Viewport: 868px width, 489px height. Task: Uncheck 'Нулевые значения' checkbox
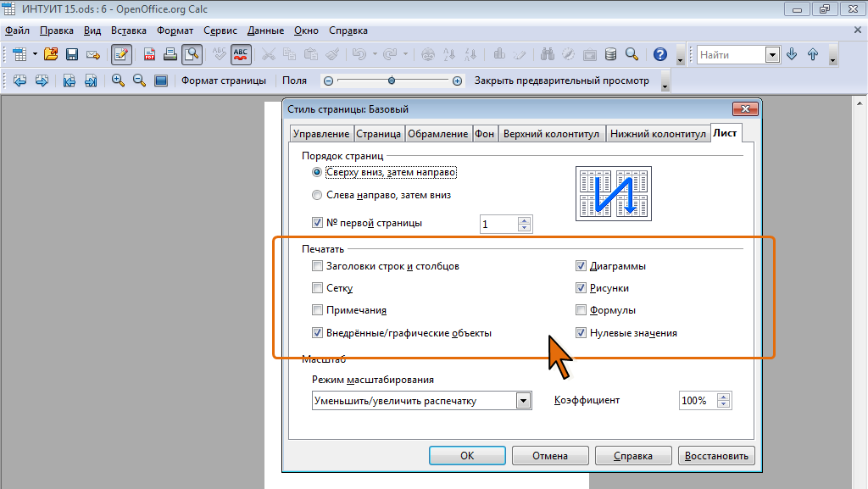pos(581,333)
